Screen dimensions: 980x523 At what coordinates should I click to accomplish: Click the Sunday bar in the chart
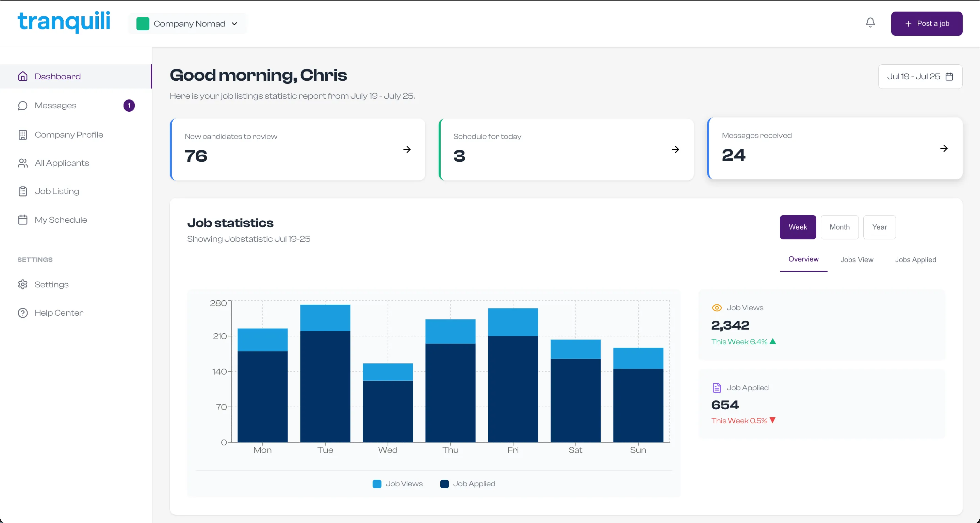pos(638,395)
